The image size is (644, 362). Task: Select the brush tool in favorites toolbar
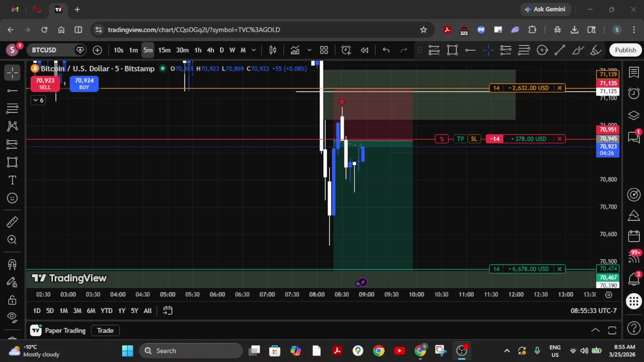tap(578, 50)
